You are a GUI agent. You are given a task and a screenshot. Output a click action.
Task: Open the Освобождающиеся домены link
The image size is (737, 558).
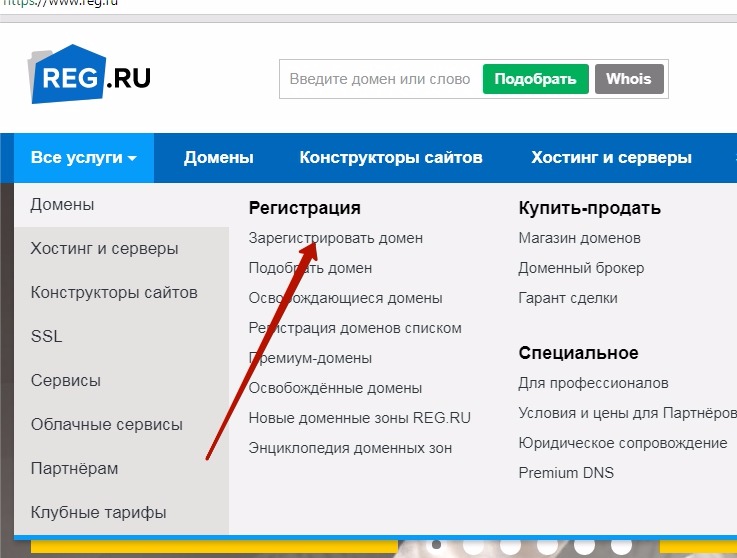(x=345, y=298)
